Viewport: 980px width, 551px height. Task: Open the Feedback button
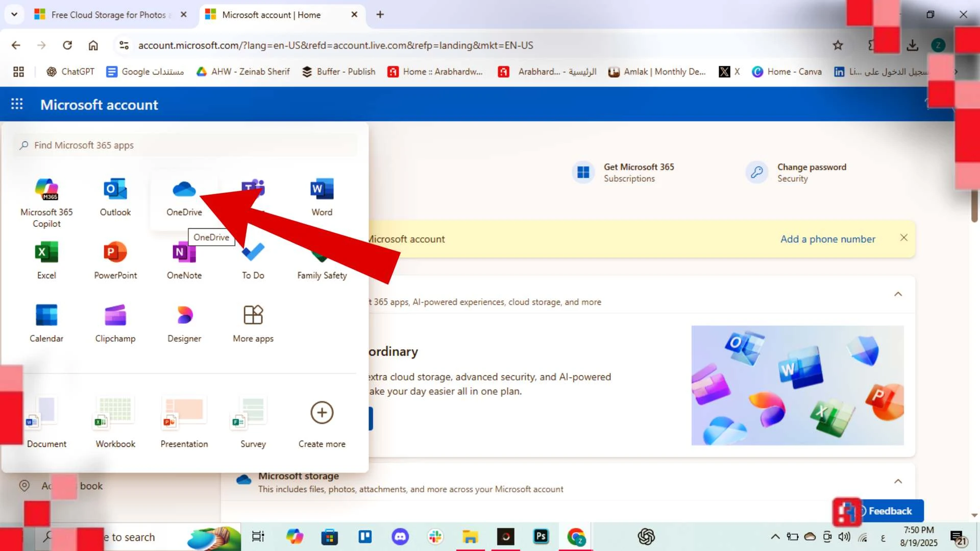click(x=890, y=511)
